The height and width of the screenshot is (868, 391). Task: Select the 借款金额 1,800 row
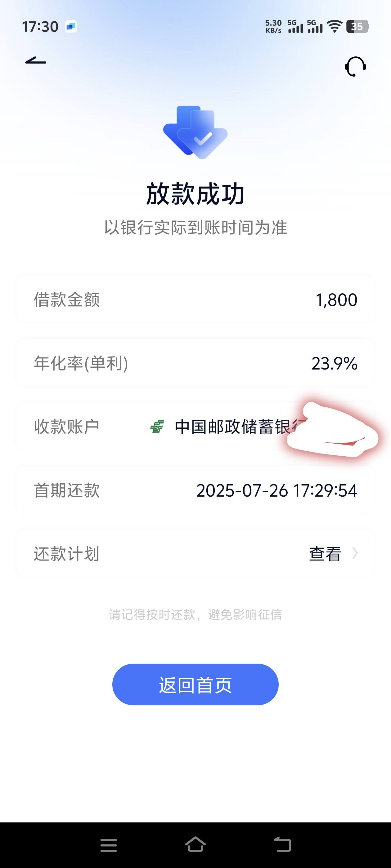(195, 299)
